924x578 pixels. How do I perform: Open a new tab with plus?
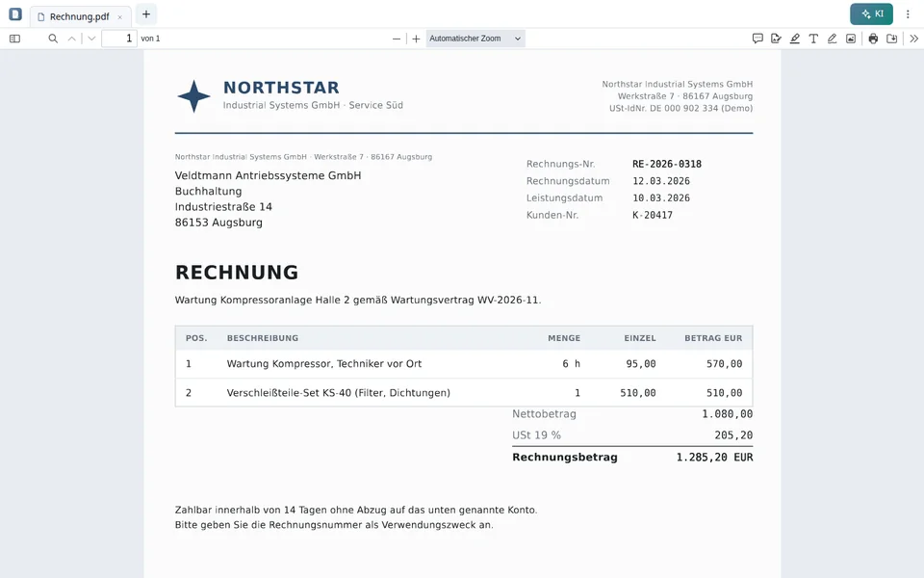pos(146,13)
